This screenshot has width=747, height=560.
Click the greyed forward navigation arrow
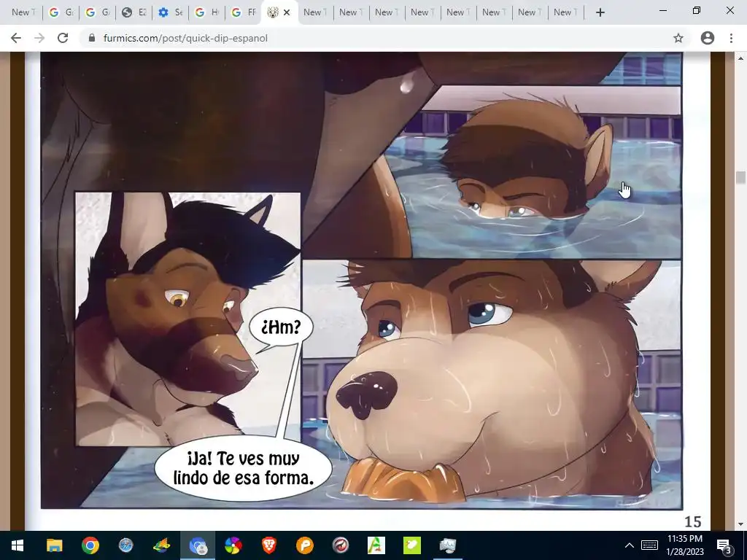pyautogui.click(x=39, y=38)
